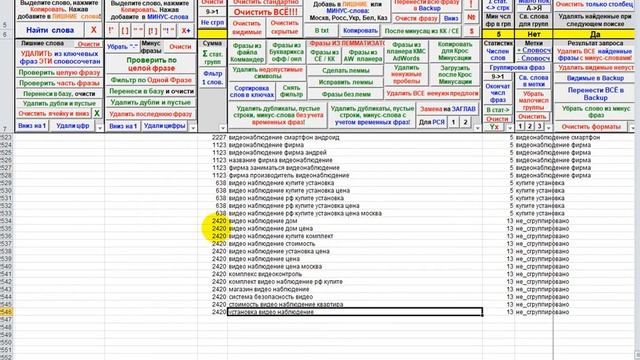Viewport: 640px width, 360px height.
Task: Click button 1 under Метки column
Action: 520,127
